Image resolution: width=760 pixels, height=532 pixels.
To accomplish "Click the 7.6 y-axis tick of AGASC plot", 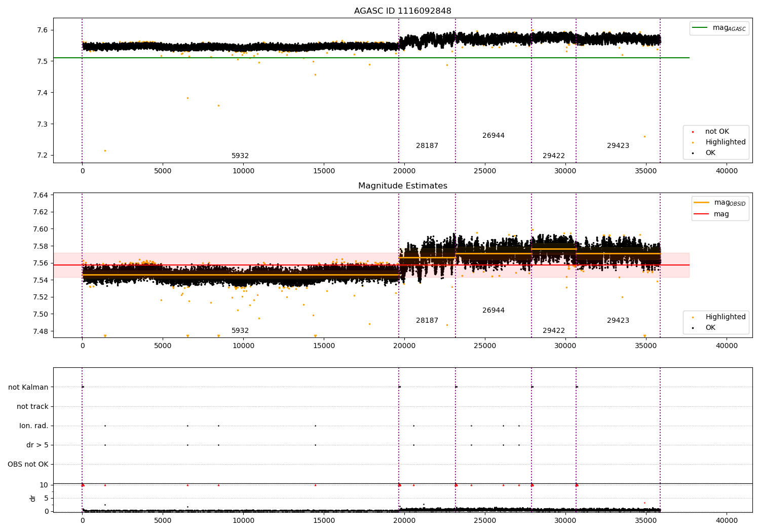I will coord(42,30).
